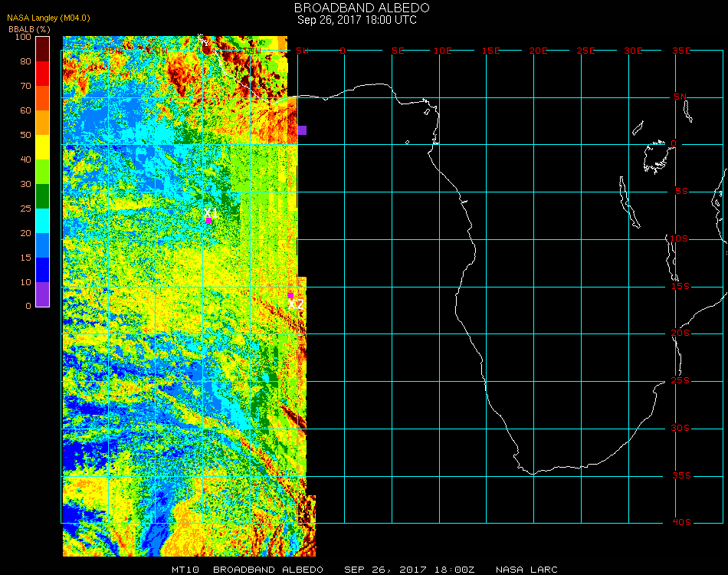
Task: Click the legend value 20
Action: click(25, 233)
